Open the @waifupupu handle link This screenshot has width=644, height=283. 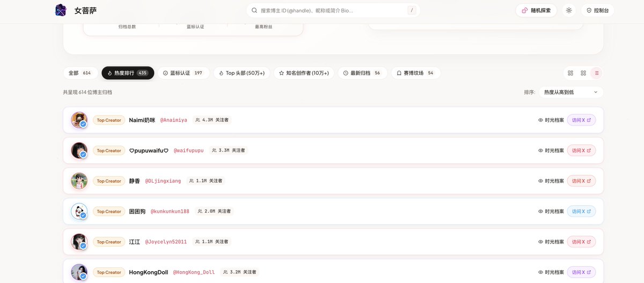tap(189, 151)
